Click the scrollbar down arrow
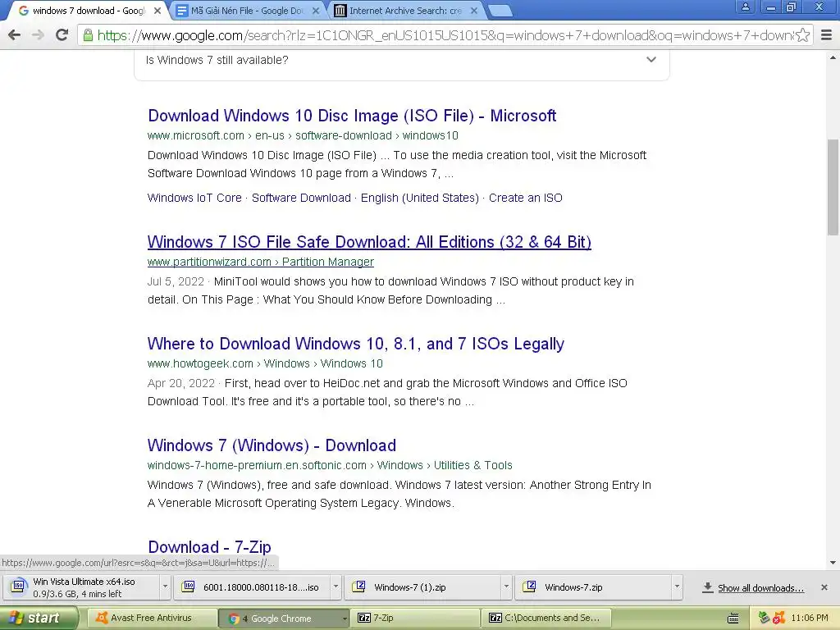The width and height of the screenshot is (840, 630). click(833, 563)
